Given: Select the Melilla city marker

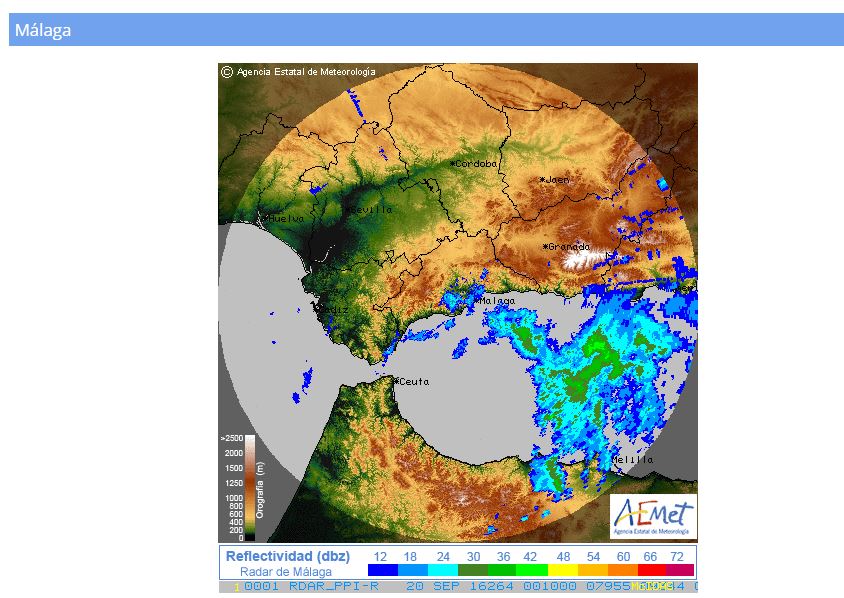Looking at the screenshot, I should tap(612, 461).
